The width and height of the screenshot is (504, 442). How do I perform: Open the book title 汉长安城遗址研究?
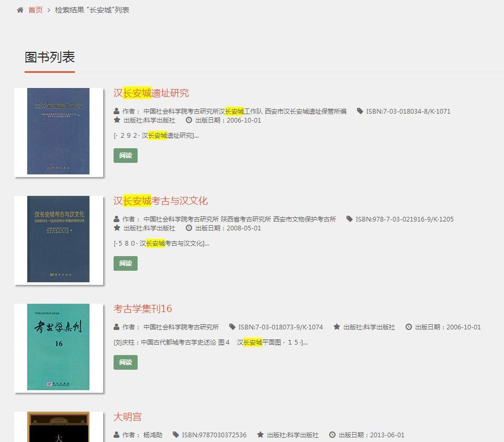coord(151,93)
